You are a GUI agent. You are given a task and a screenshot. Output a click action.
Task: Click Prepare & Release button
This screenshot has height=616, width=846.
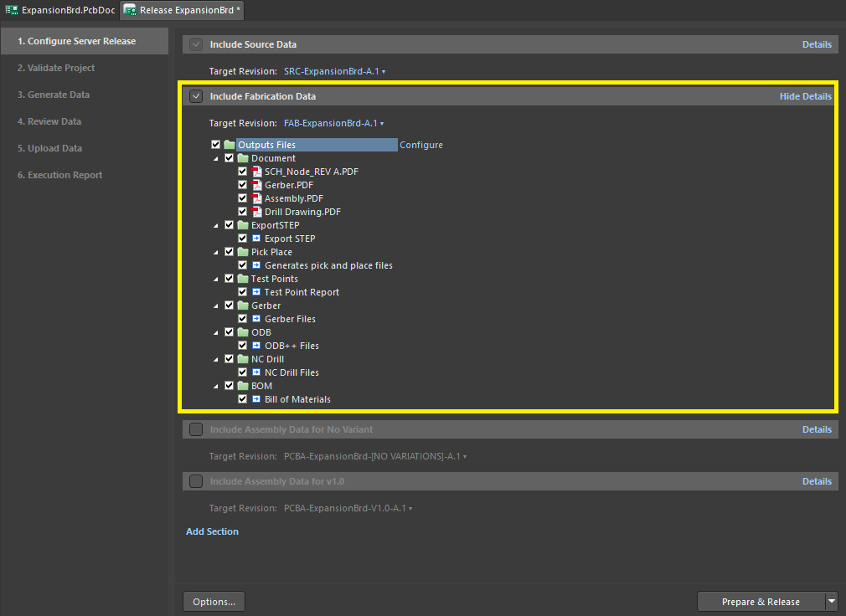pos(761,602)
